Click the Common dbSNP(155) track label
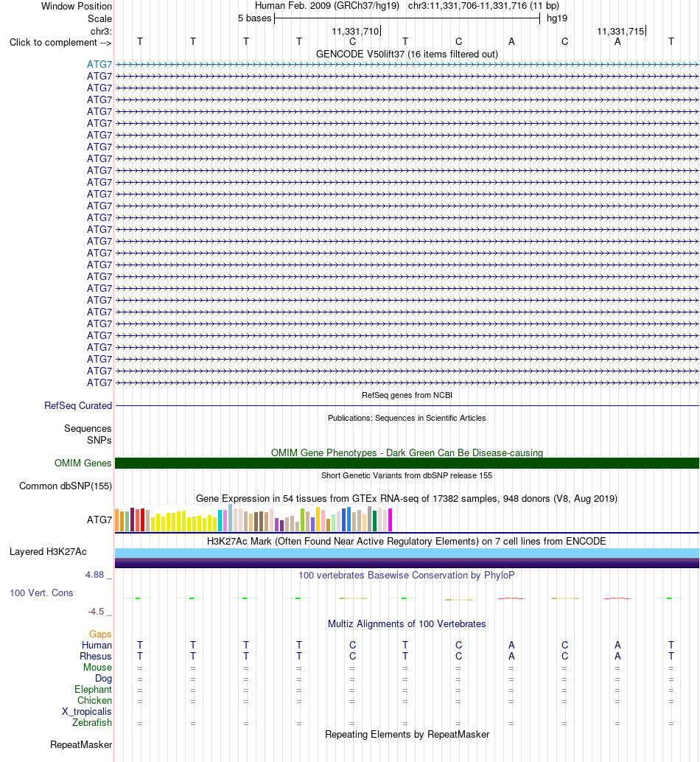 66,486
